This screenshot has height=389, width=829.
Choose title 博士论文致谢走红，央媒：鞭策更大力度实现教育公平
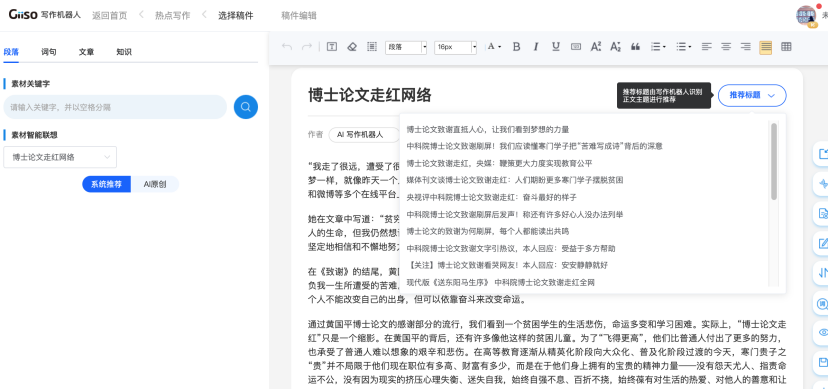tap(499, 163)
